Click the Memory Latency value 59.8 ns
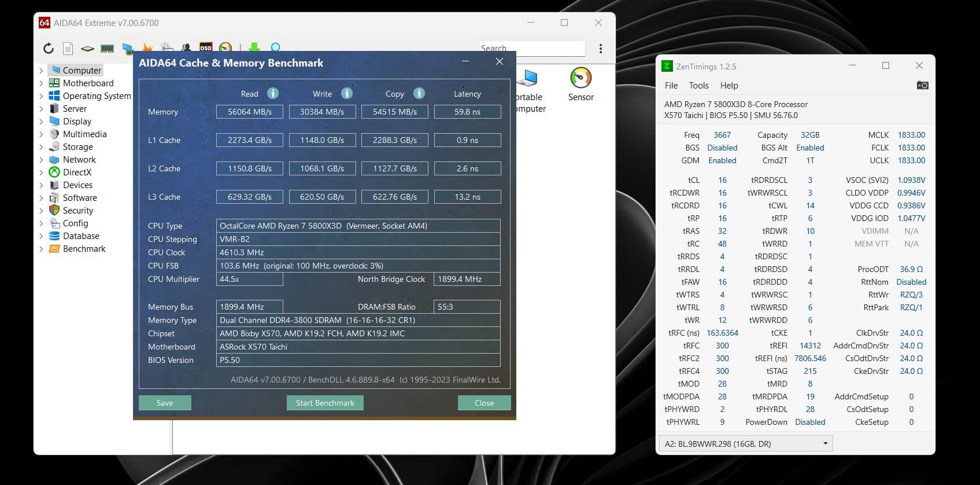980x485 pixels. click(467, 112)
